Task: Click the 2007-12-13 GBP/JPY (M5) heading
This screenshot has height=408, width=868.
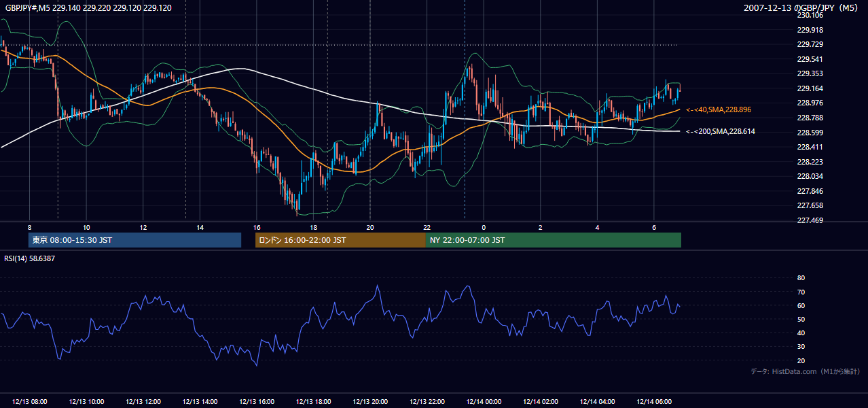Action: 801,7
